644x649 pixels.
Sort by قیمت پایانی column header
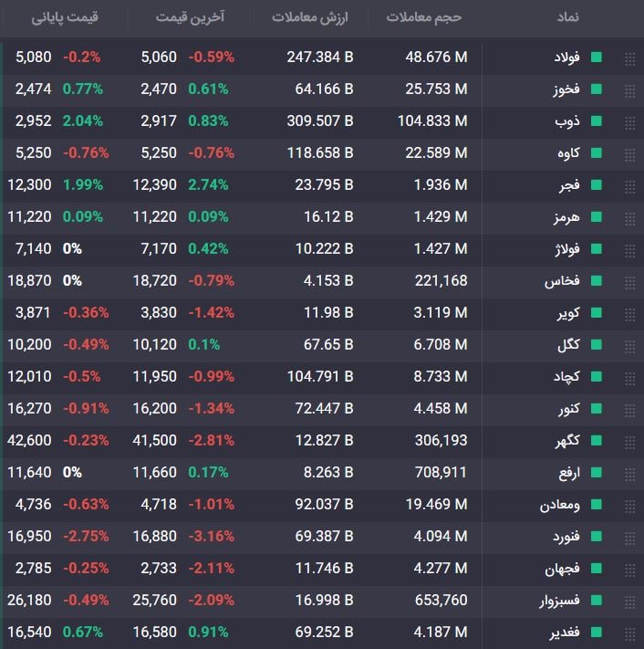(x=65, y=17)
